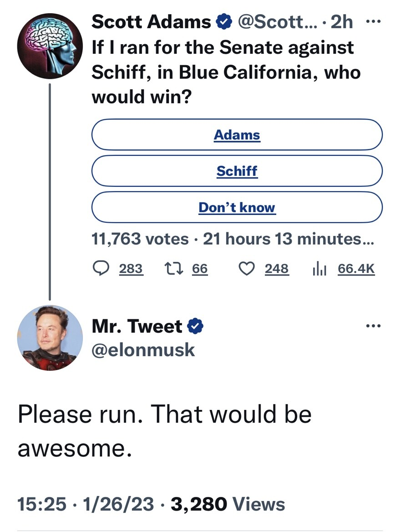
Task: Open Scott Adams' brain profile picture
Action: click(50, 46)
